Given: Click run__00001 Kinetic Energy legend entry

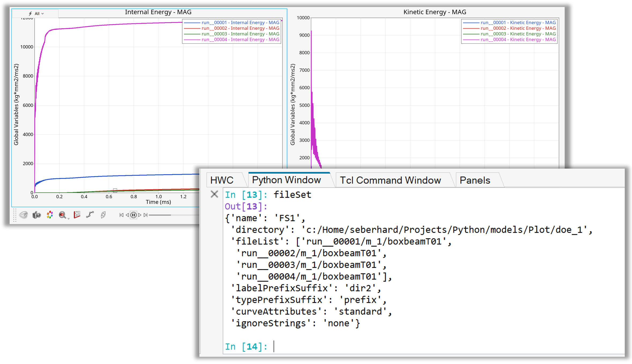Looking at the screenshot, I should click(509, 23).
